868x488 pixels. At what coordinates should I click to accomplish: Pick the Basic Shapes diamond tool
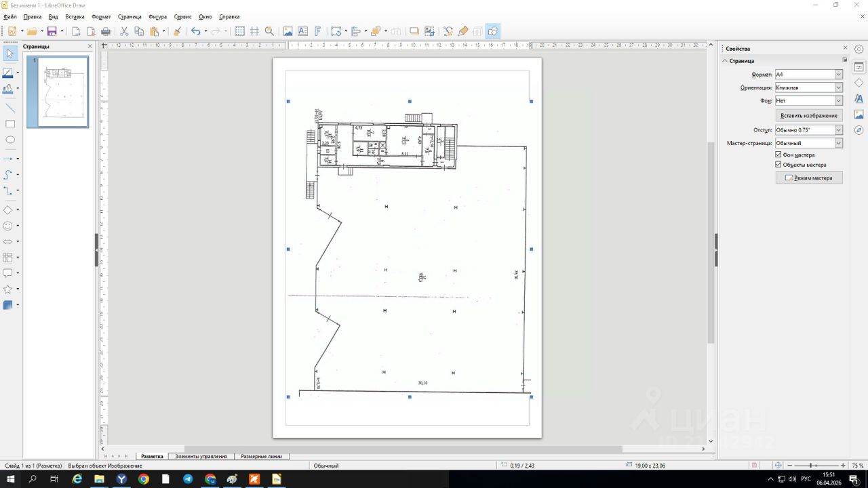(x=8, y=210)
